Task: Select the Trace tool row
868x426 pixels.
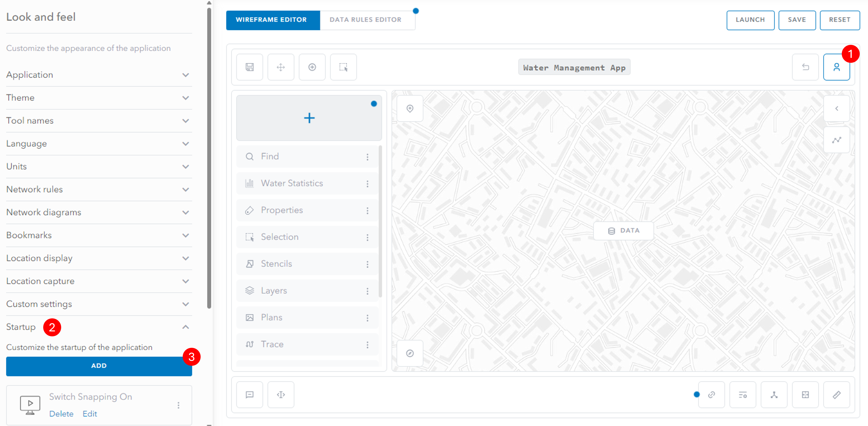Action: coord(307,344)
